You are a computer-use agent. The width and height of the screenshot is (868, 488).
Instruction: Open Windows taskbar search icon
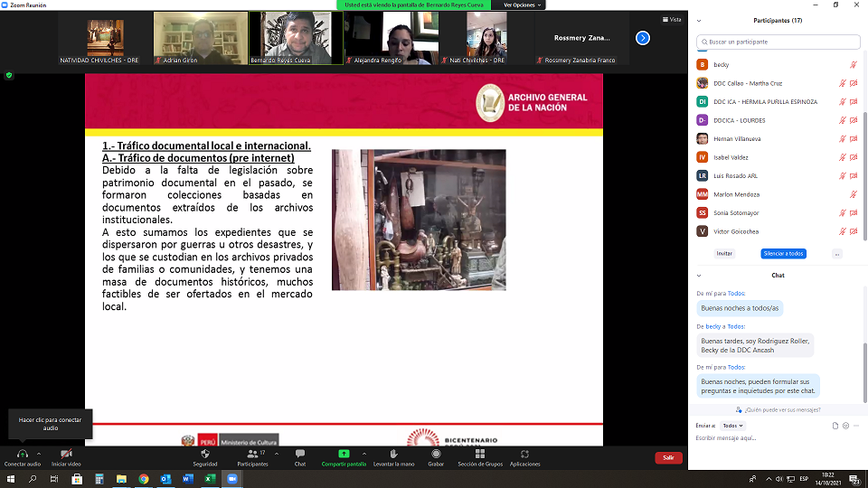33,479
